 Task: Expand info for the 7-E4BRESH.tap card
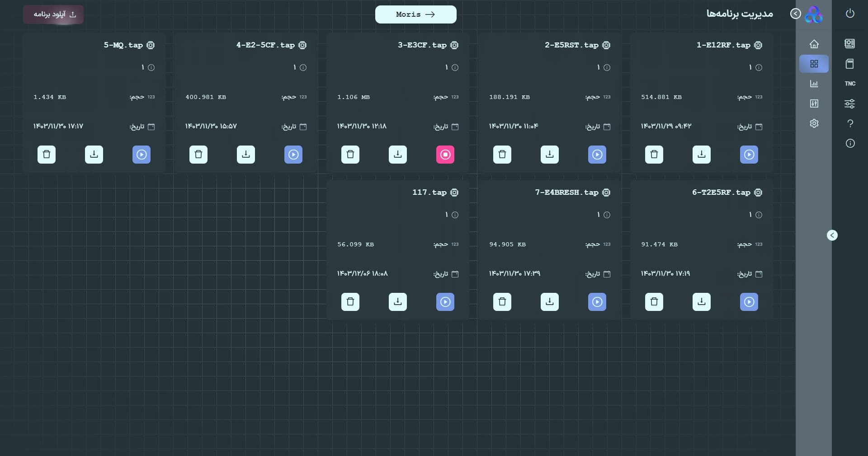pos(606,215)
